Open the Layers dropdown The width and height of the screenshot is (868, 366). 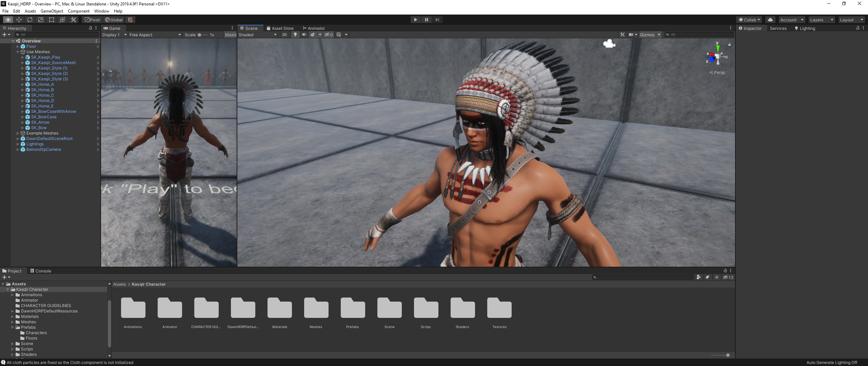[822, 20]
